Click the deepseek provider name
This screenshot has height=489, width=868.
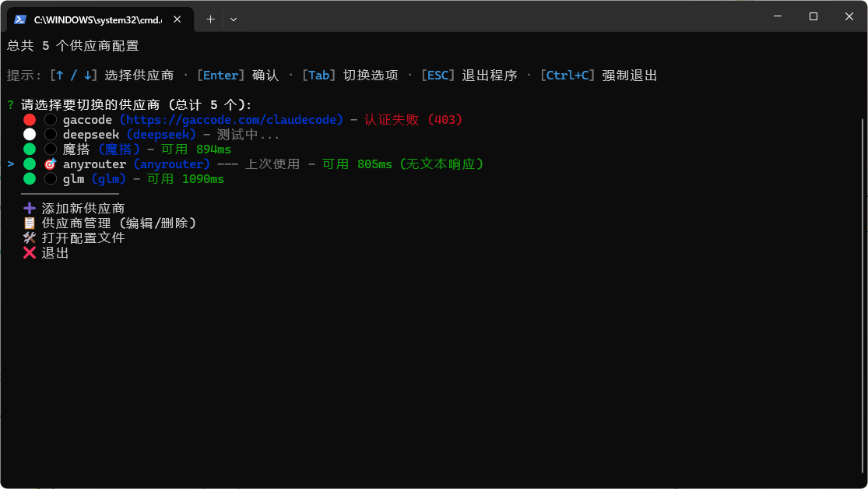[x=91, y=135]
